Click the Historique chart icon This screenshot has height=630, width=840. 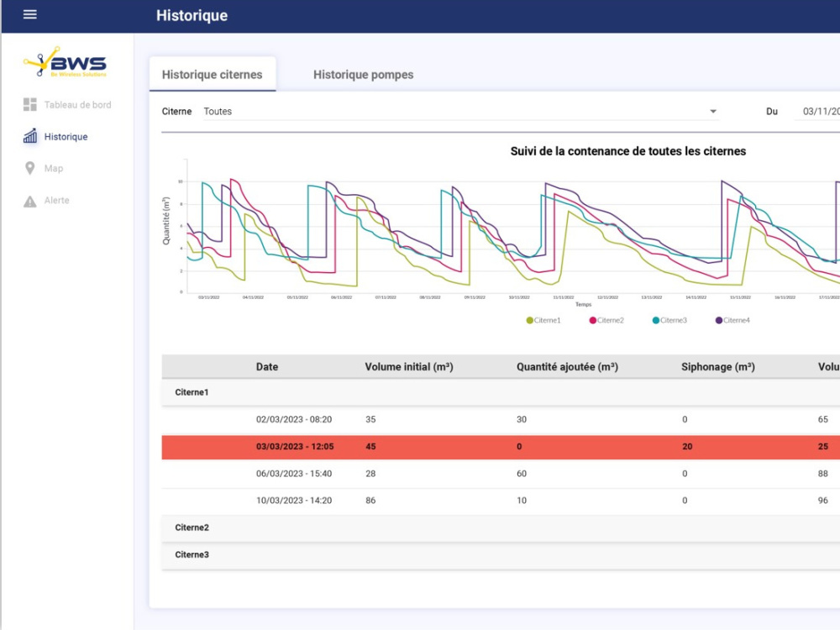pyautogui.click(x=30, y=136)
